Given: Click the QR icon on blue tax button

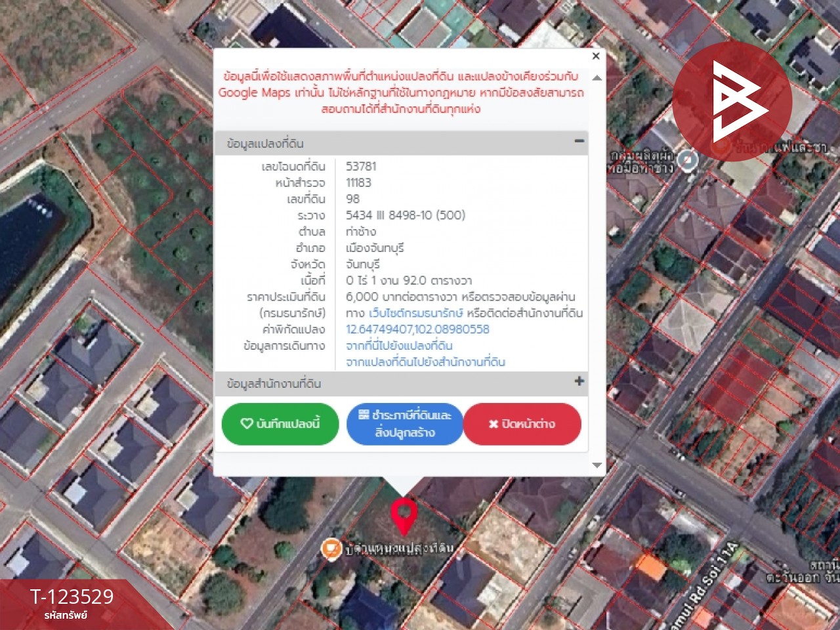Looking at the screenshot, I should [x=364, y=415].
